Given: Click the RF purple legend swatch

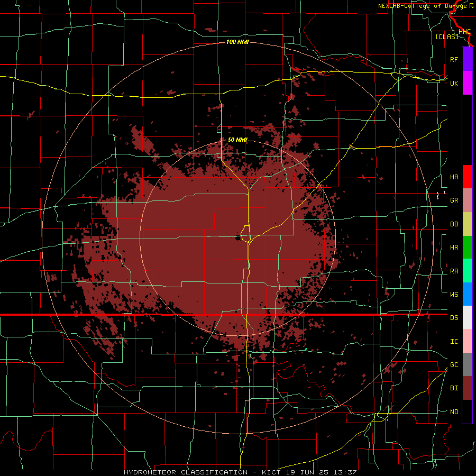Looking at the screenshot, I should tap(467, 59).
